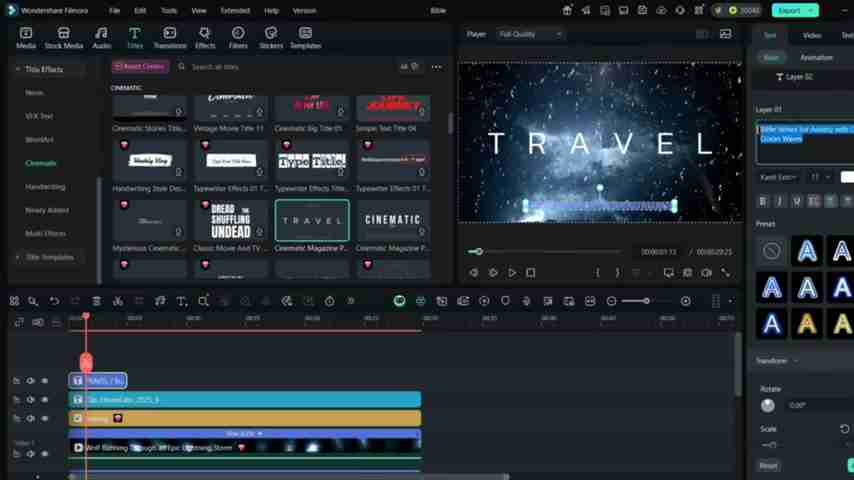Select the WordArt title category
The image size is (854, 480).
pos(39,139)
